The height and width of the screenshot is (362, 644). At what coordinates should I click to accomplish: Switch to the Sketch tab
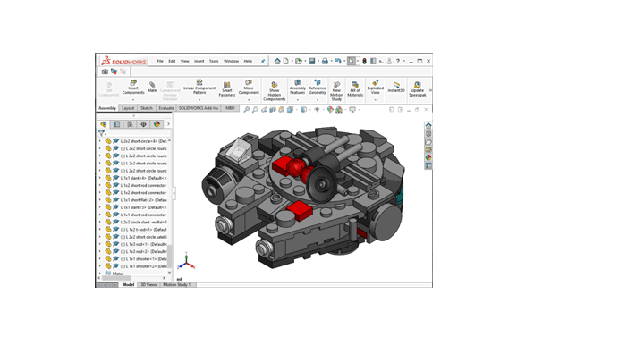click(x=147, y=108)
